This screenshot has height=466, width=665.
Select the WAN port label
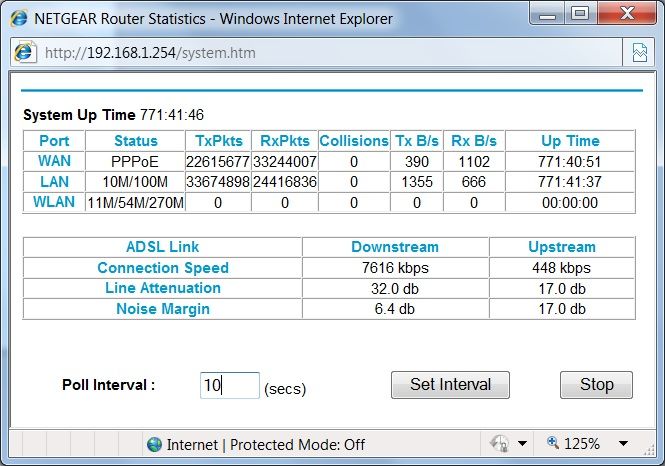[x=54, y=161]
